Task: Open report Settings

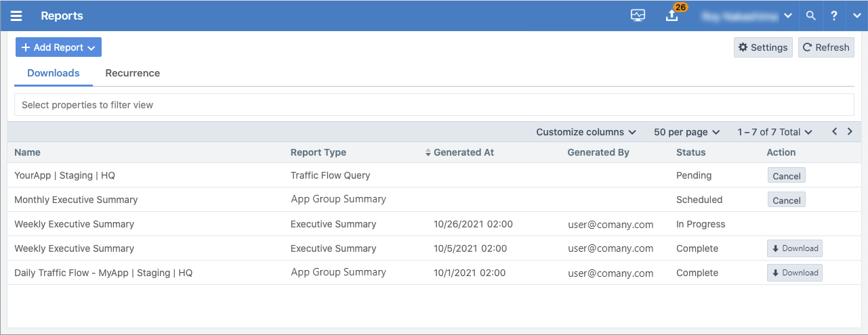Action: pyautogui.click(x=763, y=47)
